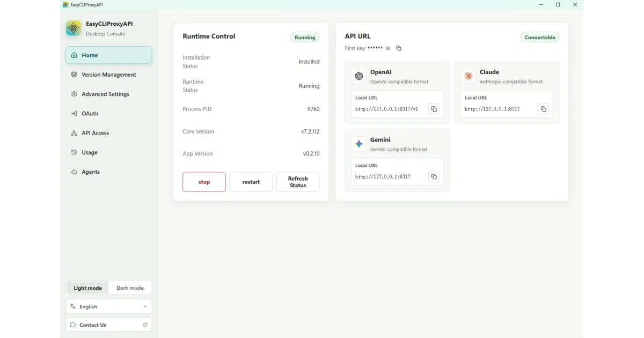The image size is (644, 338).
Task: Copy the OpenAI local URL
Action: click(434, 109)
